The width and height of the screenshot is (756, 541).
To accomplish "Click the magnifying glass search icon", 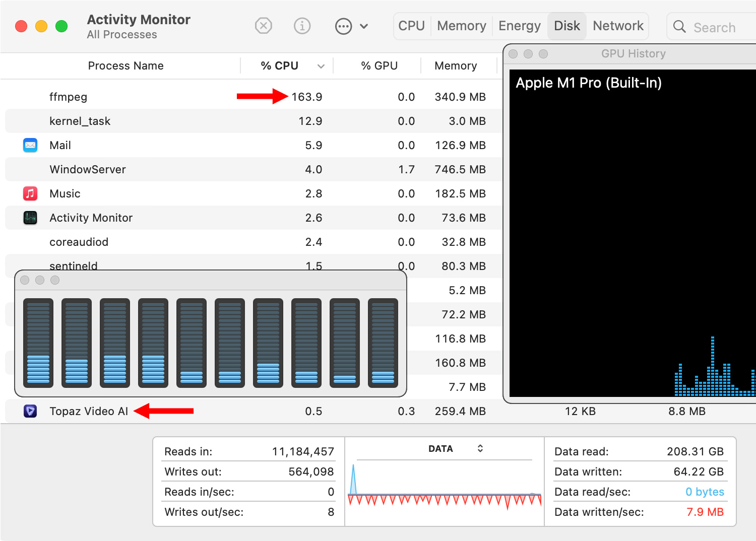I will click(679, 27).
